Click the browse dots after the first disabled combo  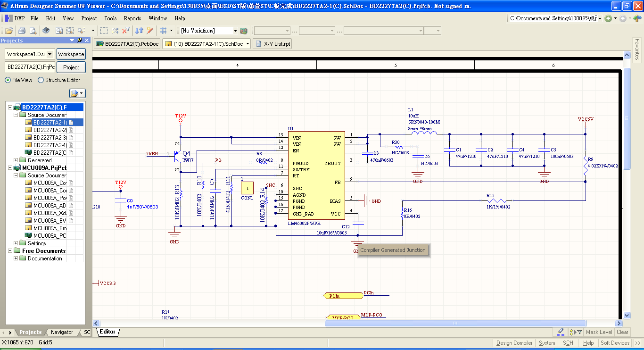[294, 31]
